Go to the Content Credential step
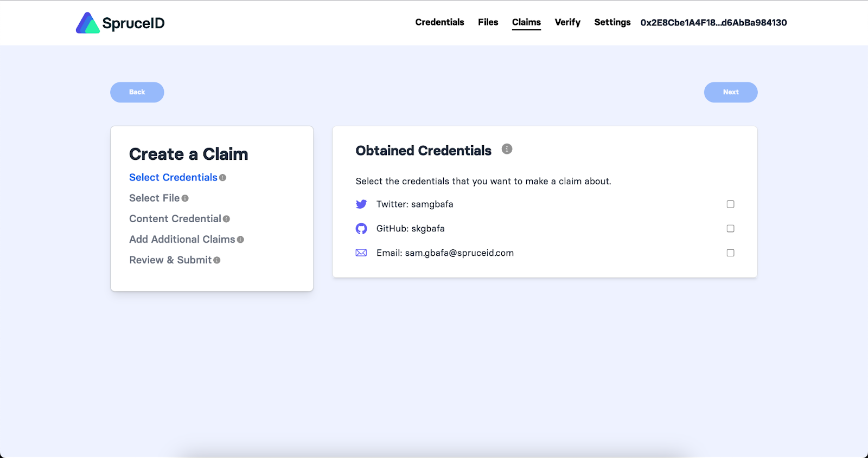This screenshot has height=458, width=868. (175, 218)
